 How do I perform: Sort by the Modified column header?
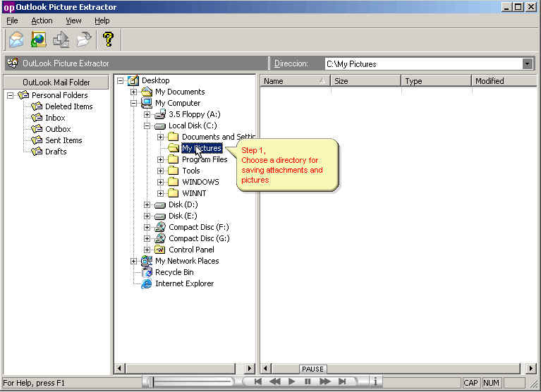point(504,81)
